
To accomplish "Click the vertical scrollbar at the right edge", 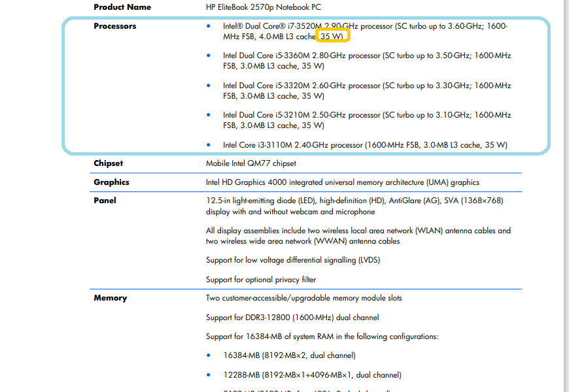I will pyautogui.click(x=566, y=196).
